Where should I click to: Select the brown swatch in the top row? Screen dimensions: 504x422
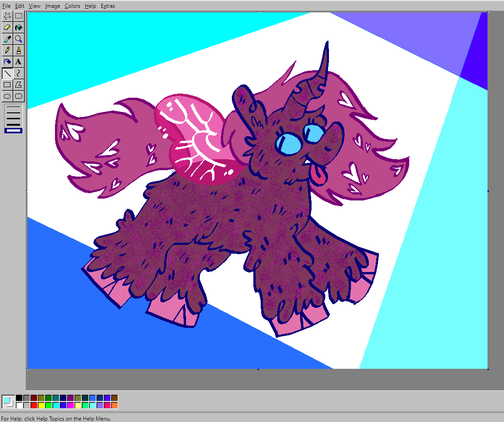point(115,398)
